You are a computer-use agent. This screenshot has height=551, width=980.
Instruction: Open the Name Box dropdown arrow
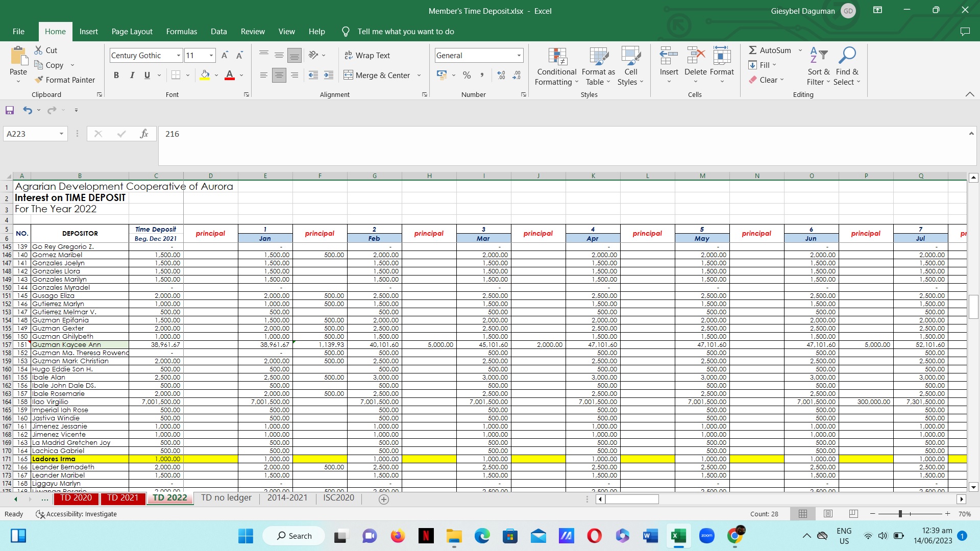tap(61, 134)
